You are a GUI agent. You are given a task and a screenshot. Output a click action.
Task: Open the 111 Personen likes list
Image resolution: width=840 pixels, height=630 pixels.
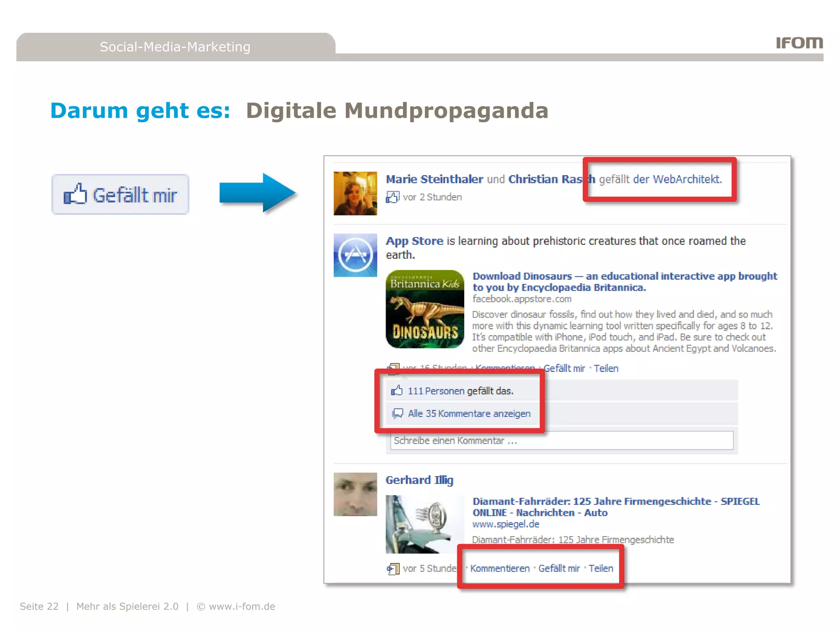tap(436, 391)
